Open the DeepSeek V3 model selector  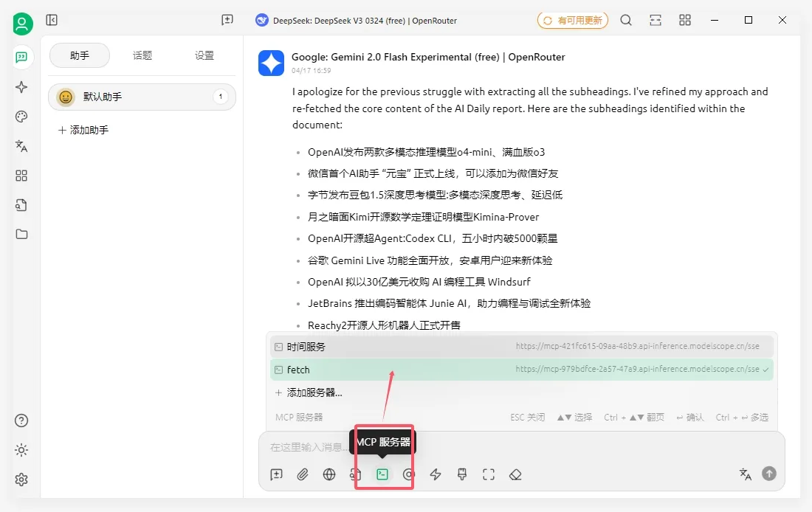pos(357,21)
